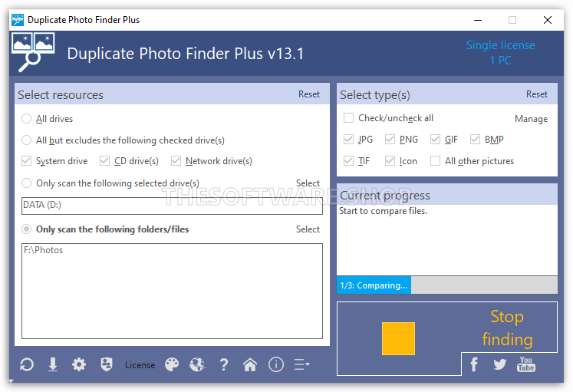Click the shield with people icon

(x=107, y=364)
